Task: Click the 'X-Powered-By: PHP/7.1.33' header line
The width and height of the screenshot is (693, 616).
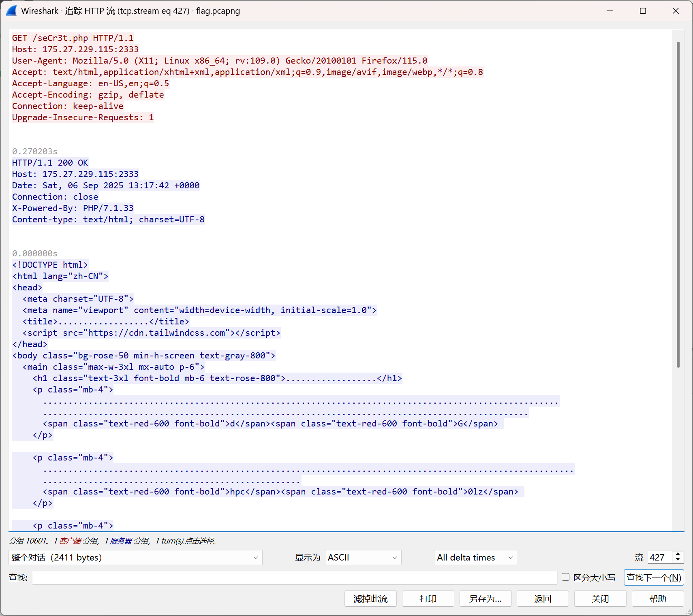Action: point(73,208)
